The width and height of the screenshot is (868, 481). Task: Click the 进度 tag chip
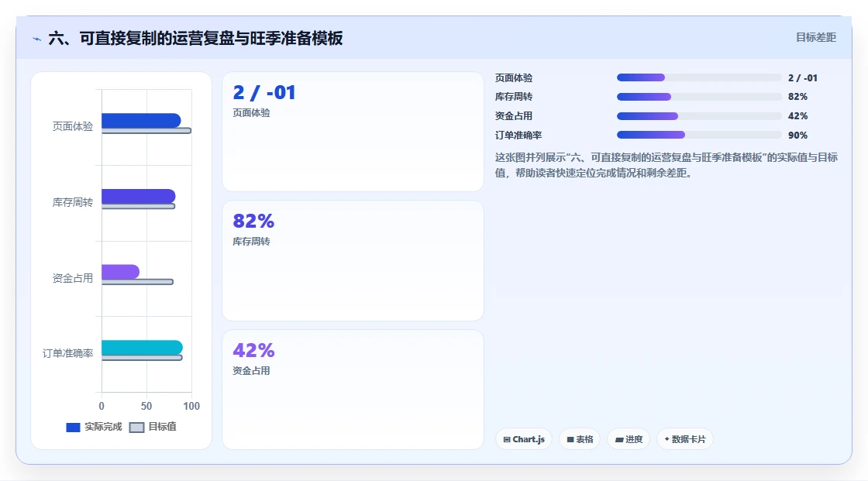[x=629, y=439]
